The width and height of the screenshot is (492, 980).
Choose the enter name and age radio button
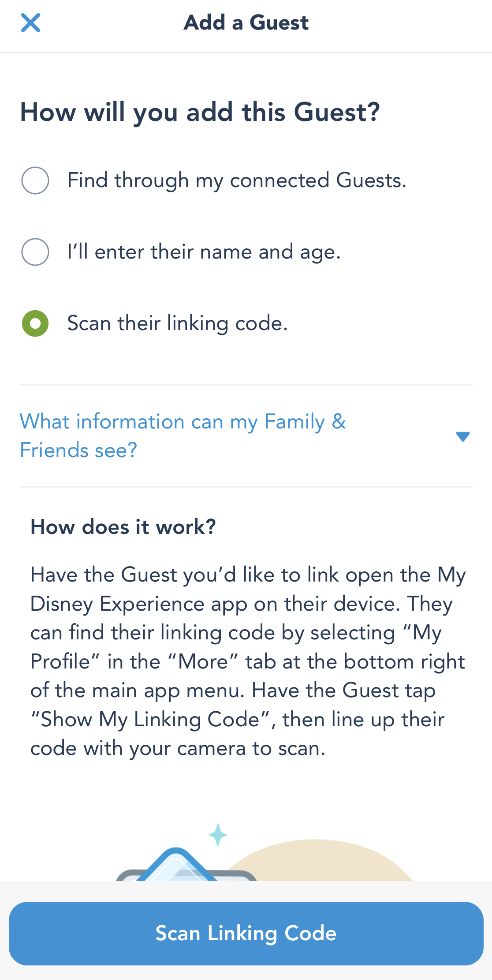(x=35, y=252)
